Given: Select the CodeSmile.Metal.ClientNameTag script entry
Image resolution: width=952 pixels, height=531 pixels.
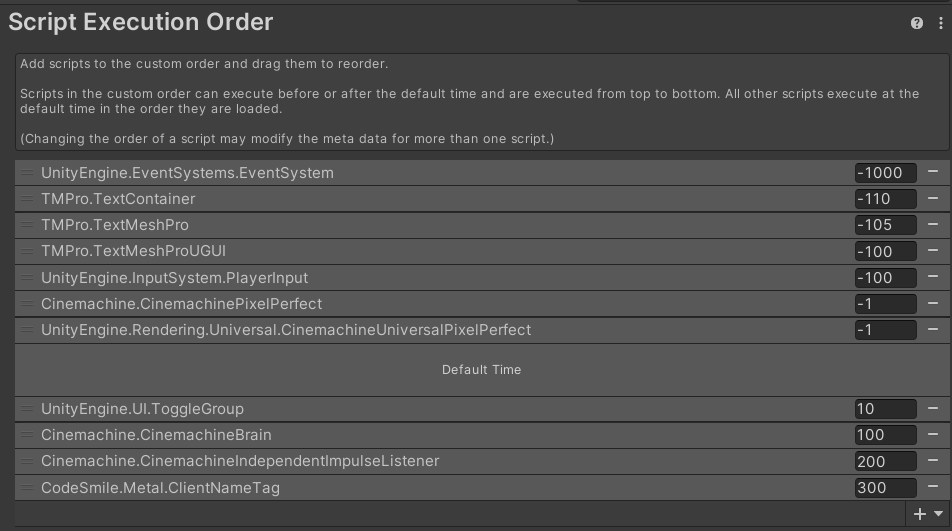Looking at the screenshot, I should coord(160,488).
